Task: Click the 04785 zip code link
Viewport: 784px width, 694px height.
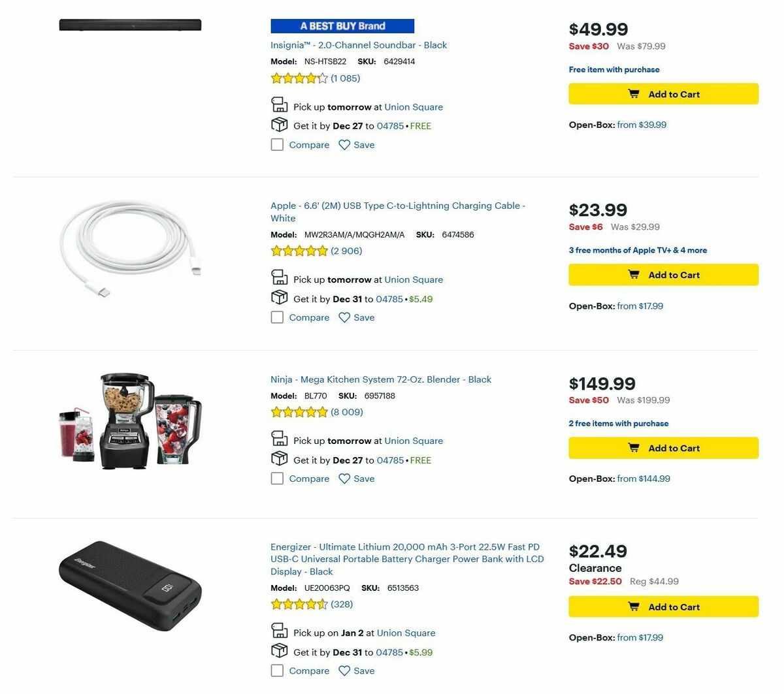Action: (390, 126)
